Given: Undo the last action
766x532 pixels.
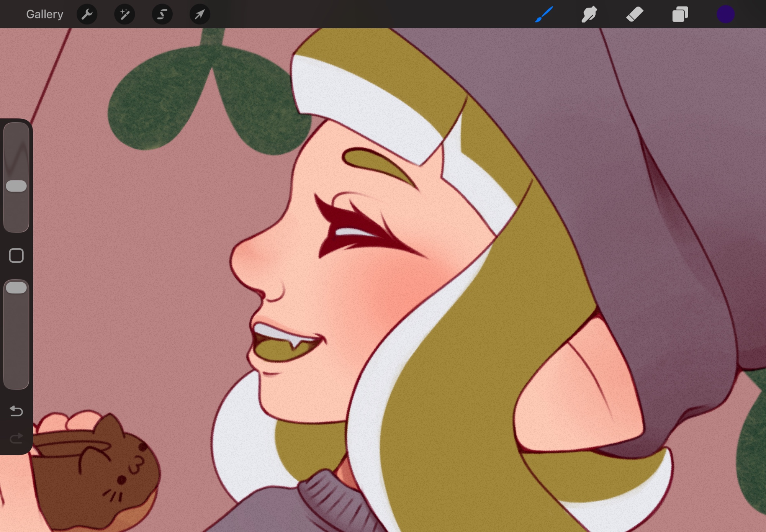Looking at the screenshot, I should (x=16, y=411).
